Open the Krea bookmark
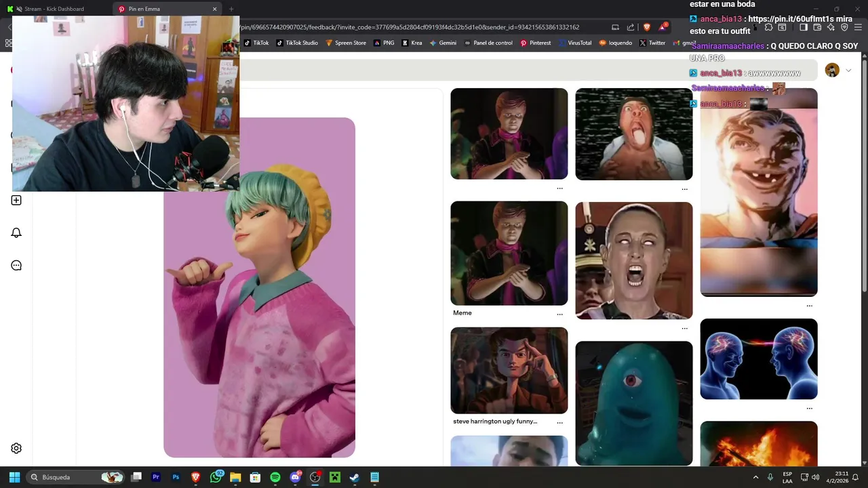 412,43
